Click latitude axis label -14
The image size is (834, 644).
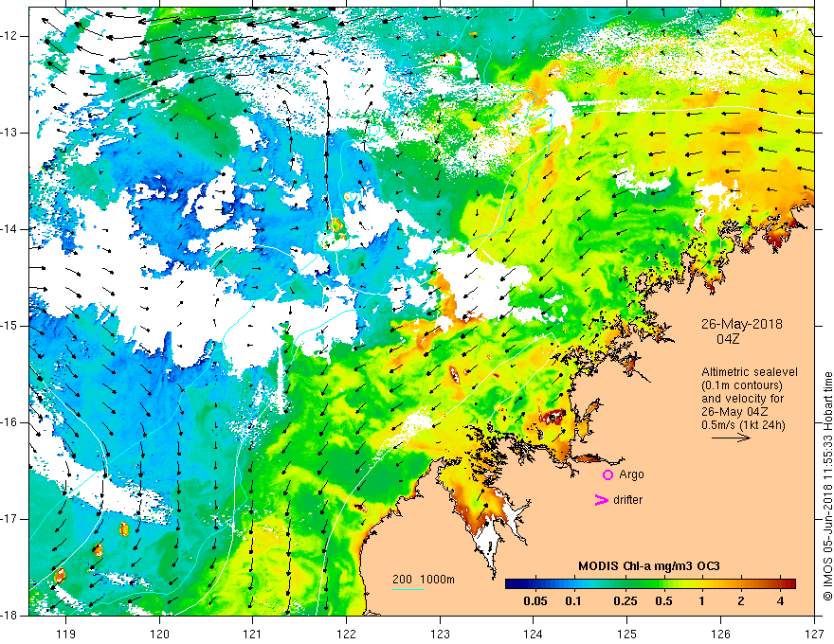[9, 229]
